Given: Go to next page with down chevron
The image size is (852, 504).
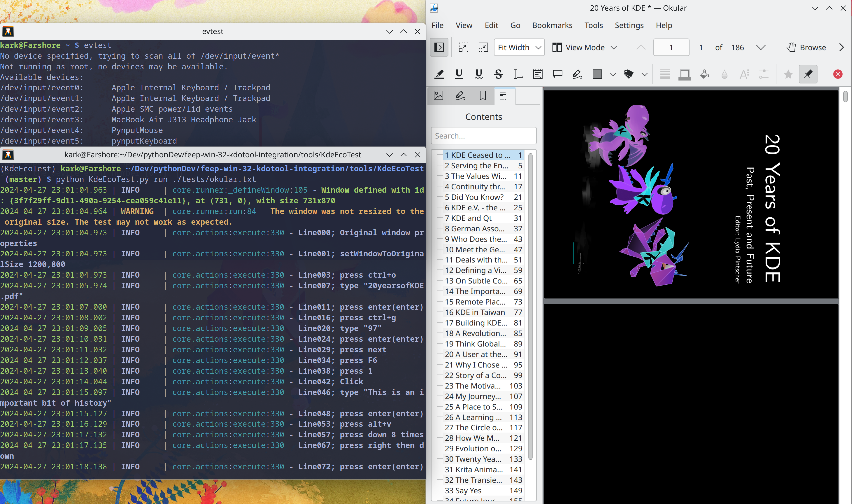Looking at the screenshot, I should [x=761, y=47].
